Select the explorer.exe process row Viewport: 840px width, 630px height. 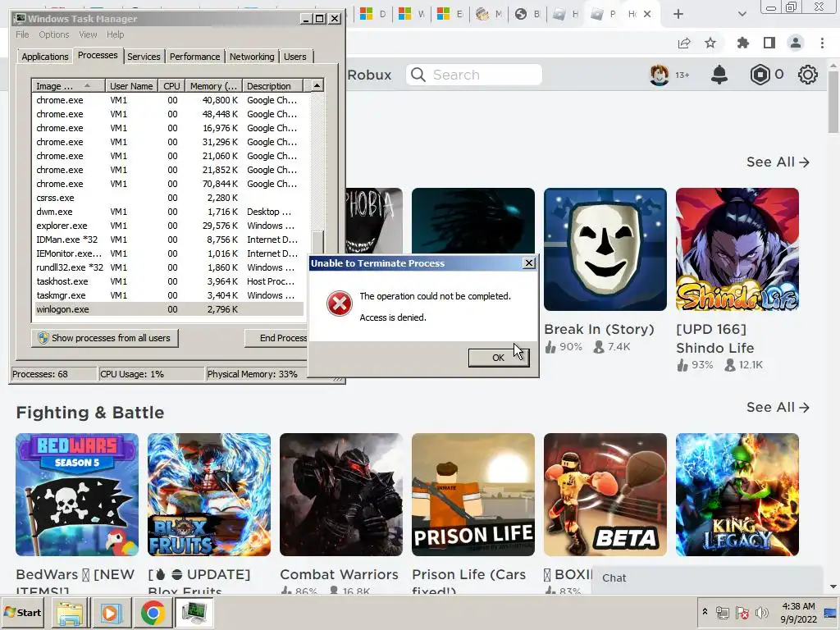169,226
